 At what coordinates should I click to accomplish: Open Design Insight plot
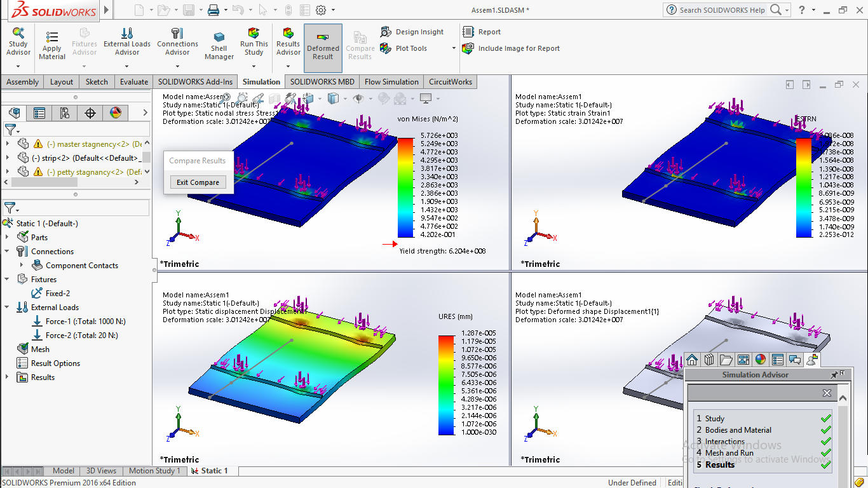coord(412,32)
